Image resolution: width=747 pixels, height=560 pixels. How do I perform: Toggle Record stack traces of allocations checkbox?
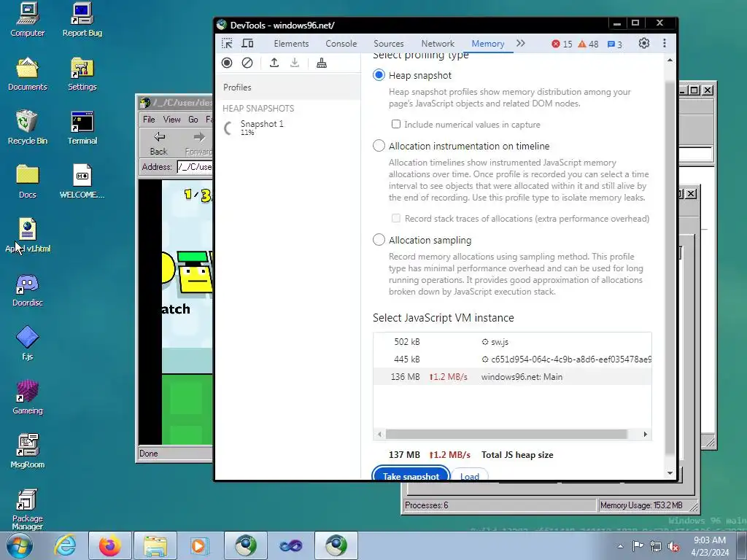tap(396, 218)
